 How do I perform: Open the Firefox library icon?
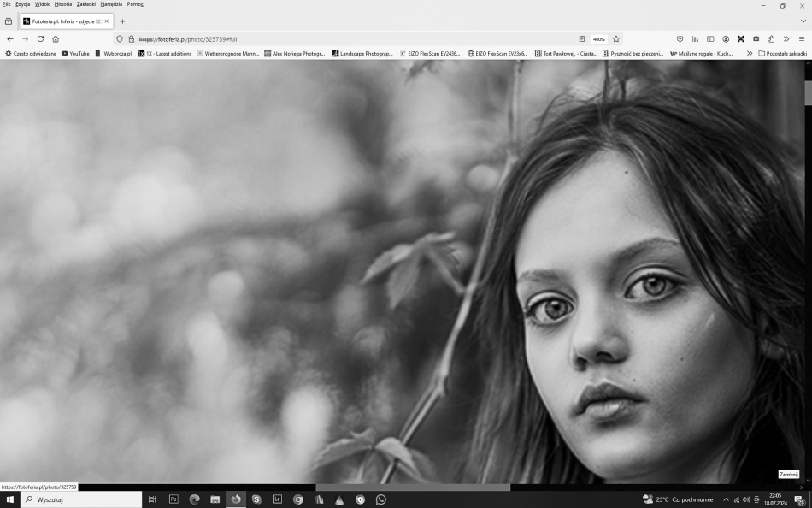coord(695,38)
